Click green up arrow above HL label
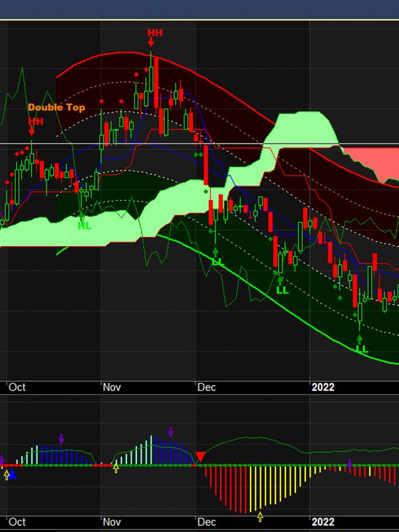Screen dimensions: 399x532 click(x=81, y=217)
